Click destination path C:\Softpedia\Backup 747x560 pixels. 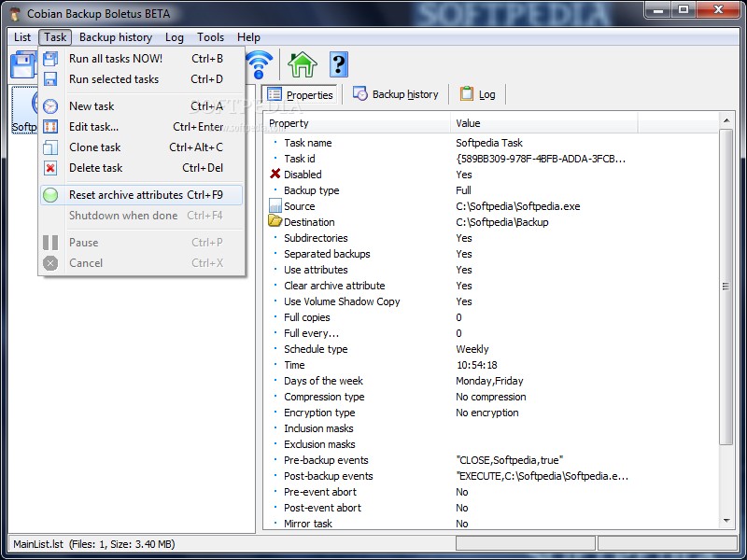(x=502, y=222)
